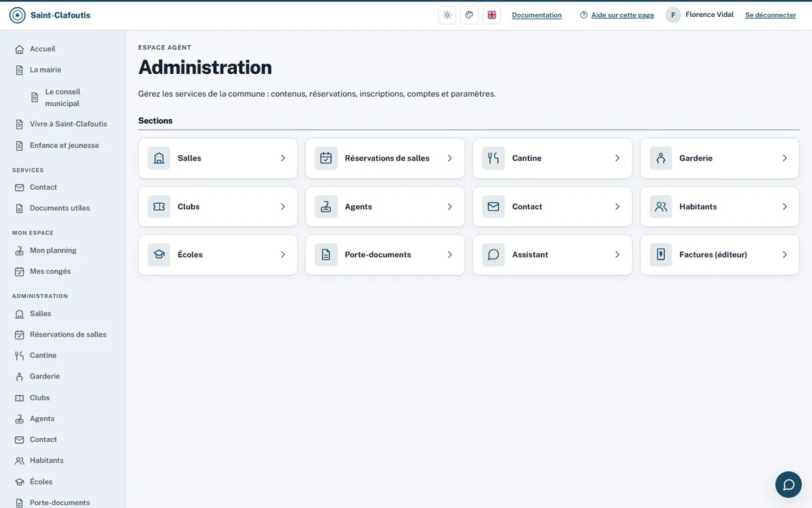Open 'Mon planning' in the sidebar

pos(62,251)
